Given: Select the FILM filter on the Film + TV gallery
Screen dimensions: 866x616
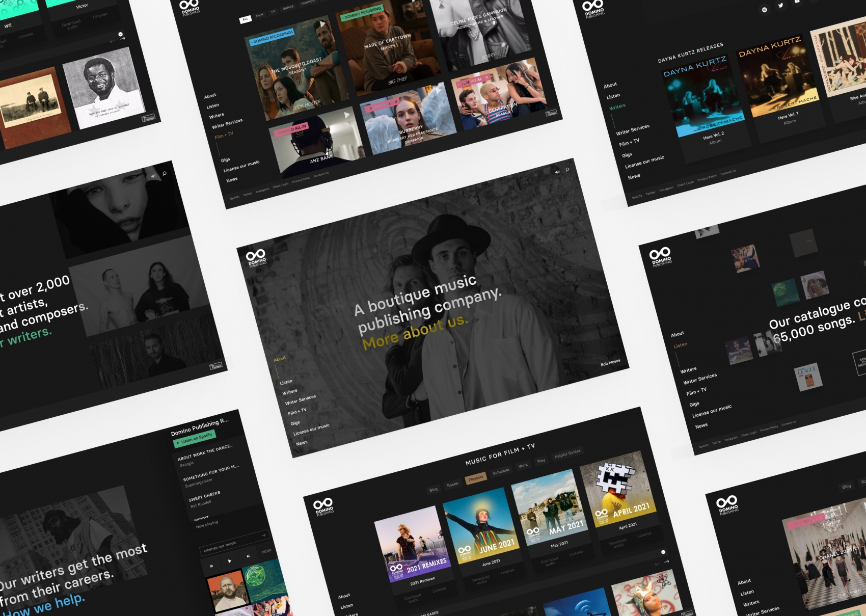Looking at the screenshot, I should click(x=260, y=15).
